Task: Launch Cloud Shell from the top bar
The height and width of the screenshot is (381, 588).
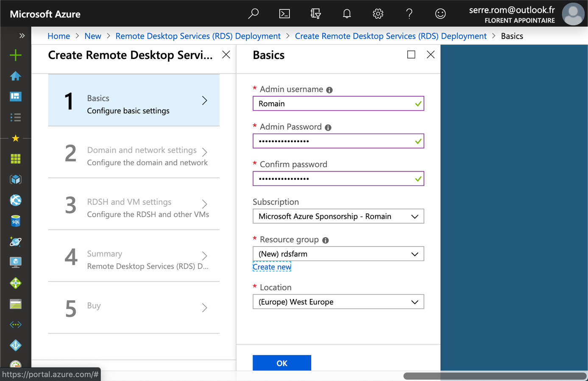Action: click(284, 14)
